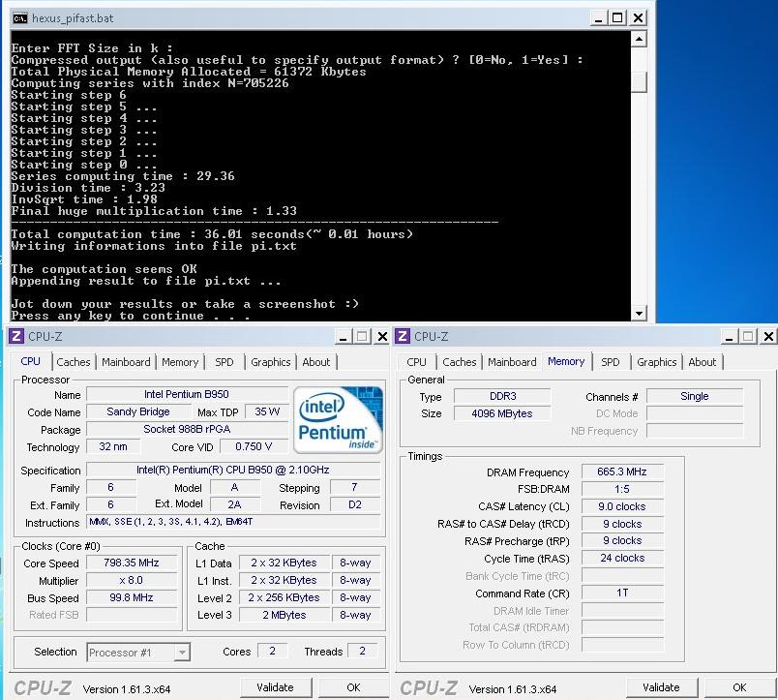Select the Memory tab in right CPU-Z window
Screen dimensions: 778x700
click(566, 361)
